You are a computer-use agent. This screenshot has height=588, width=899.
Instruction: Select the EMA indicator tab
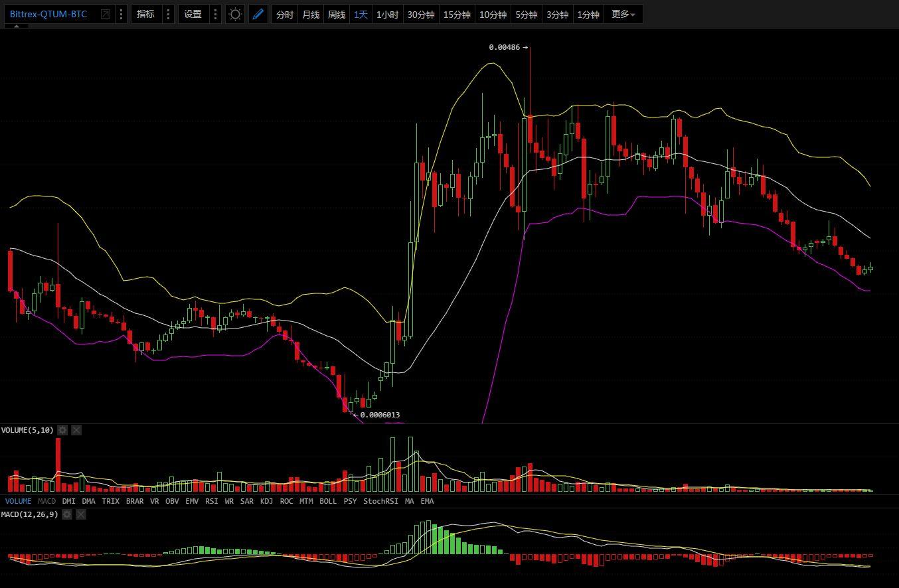(x=427, y=501)
